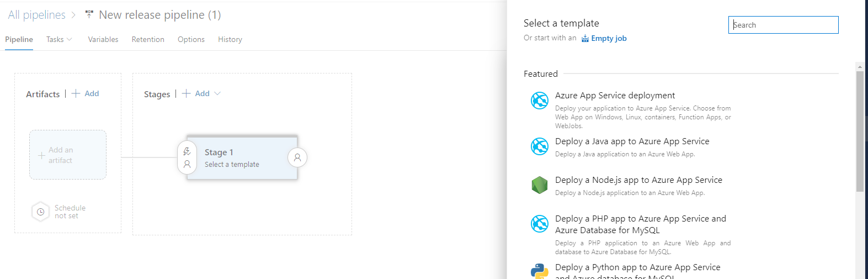Click the Node.js app template icon
Viewport: 868px width, 279px height.
point(539,185)
